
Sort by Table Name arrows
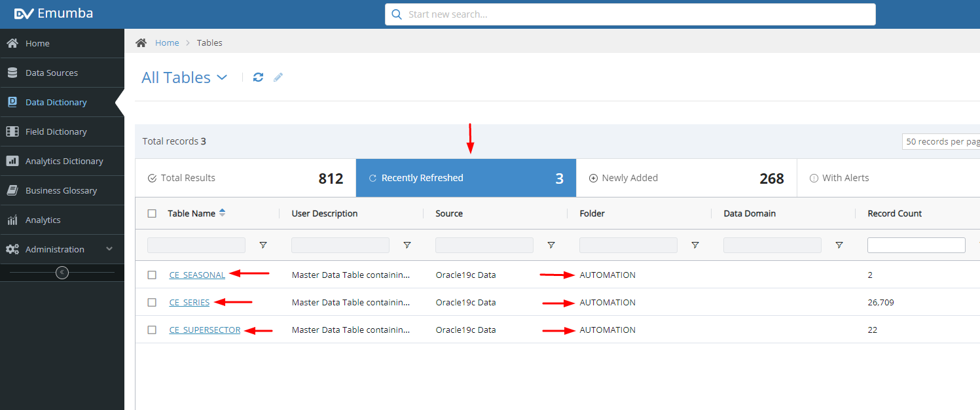(x=222, y=213)
